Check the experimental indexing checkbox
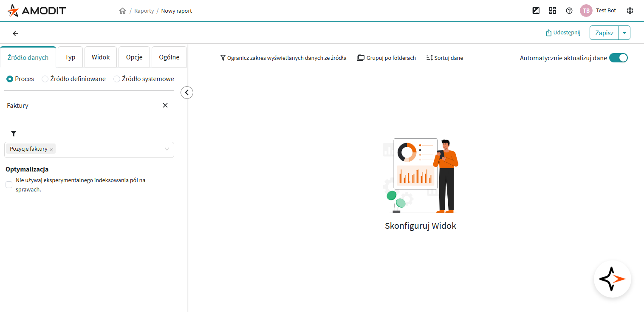Viewport: 644px width, 312px height. point(9,185)
